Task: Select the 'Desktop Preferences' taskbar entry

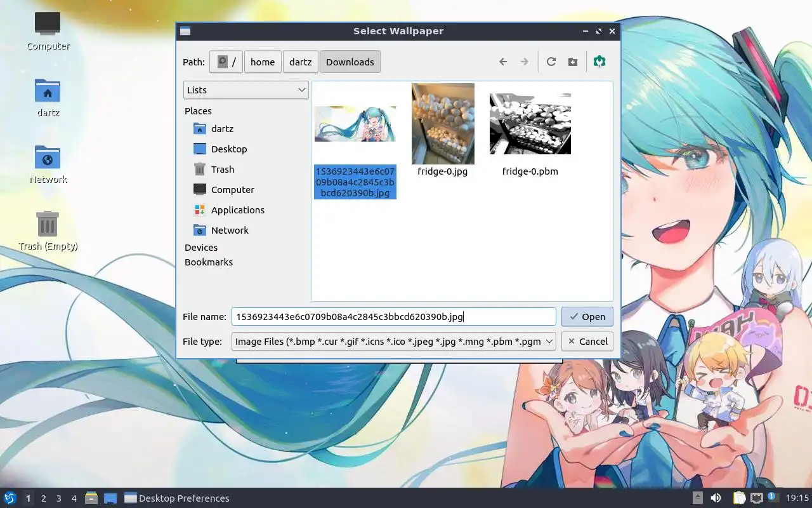Action: click(177, 498)
